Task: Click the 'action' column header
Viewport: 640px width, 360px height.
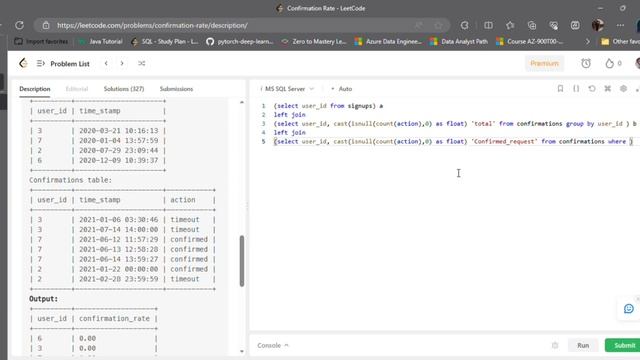Action: [183, 200]
